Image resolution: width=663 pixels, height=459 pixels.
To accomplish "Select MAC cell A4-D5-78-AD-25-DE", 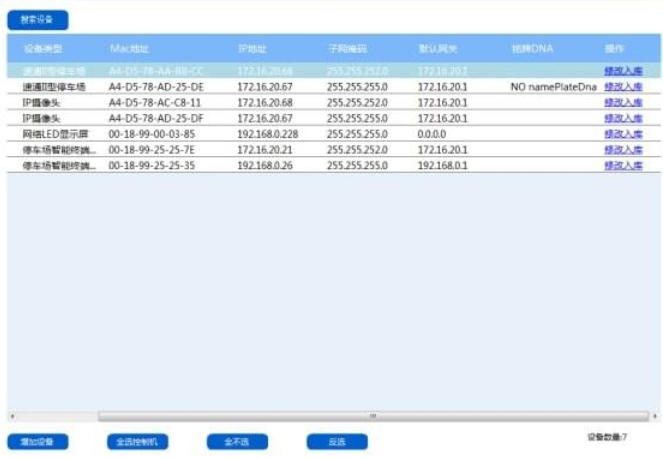I will click(156, 87).
